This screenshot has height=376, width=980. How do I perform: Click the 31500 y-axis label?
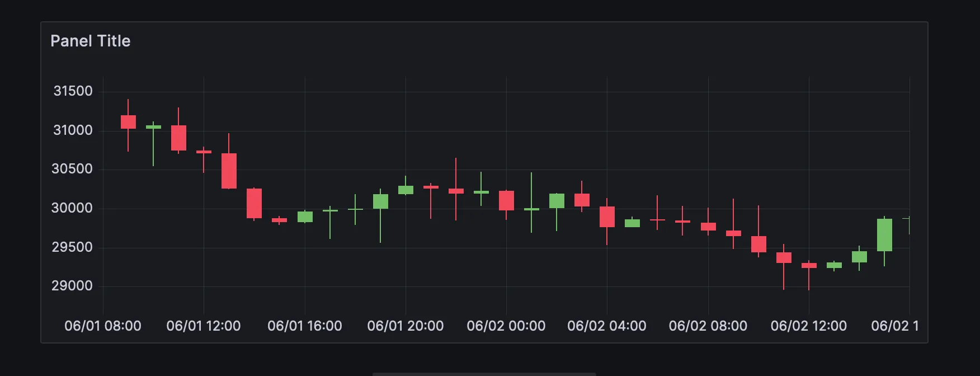(x=73, y=91)
